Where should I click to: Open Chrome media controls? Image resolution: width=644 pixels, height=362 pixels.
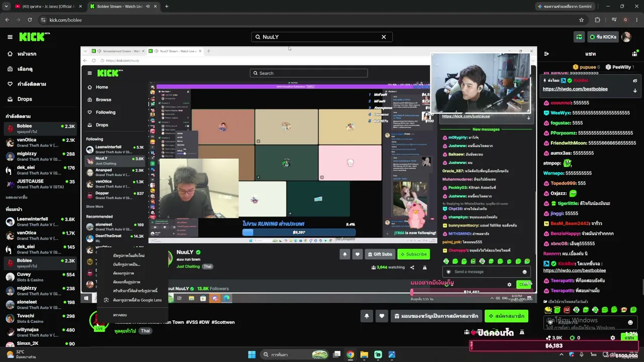pos(614,20)
